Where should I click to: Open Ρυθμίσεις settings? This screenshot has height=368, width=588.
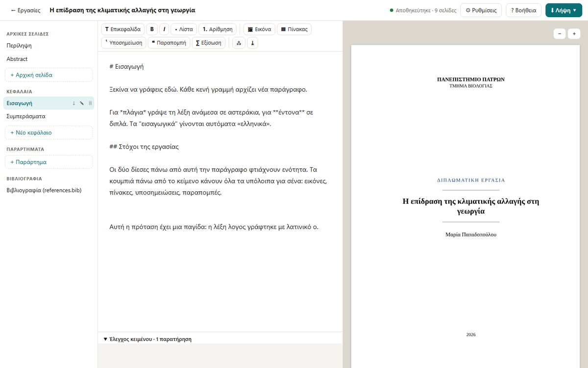tap(481, 10)
